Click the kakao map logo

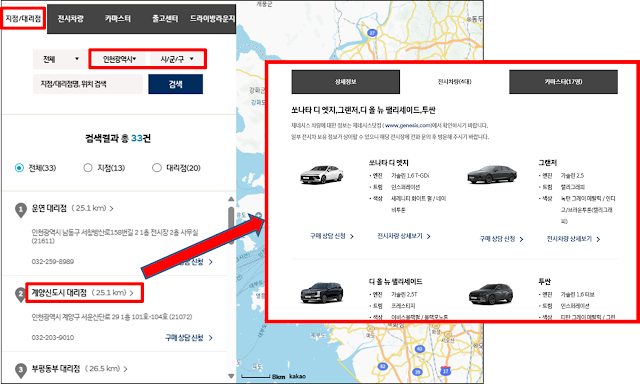(x=297, y=376)
